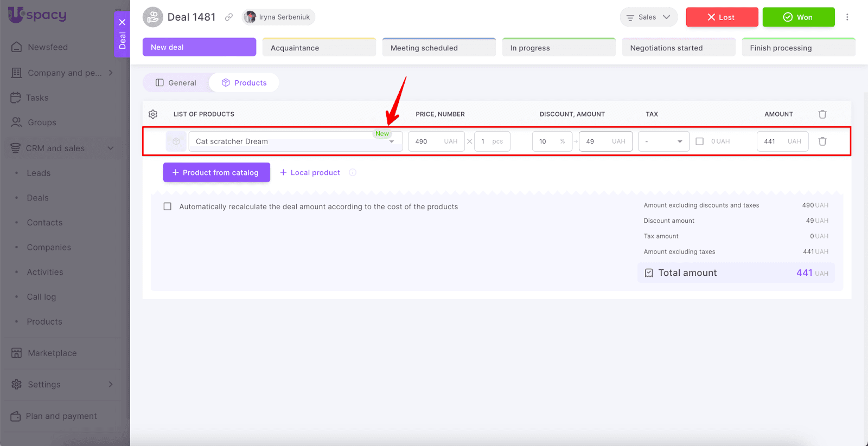Click the product cube icon in row
The image size is (868, 446).
176,141
